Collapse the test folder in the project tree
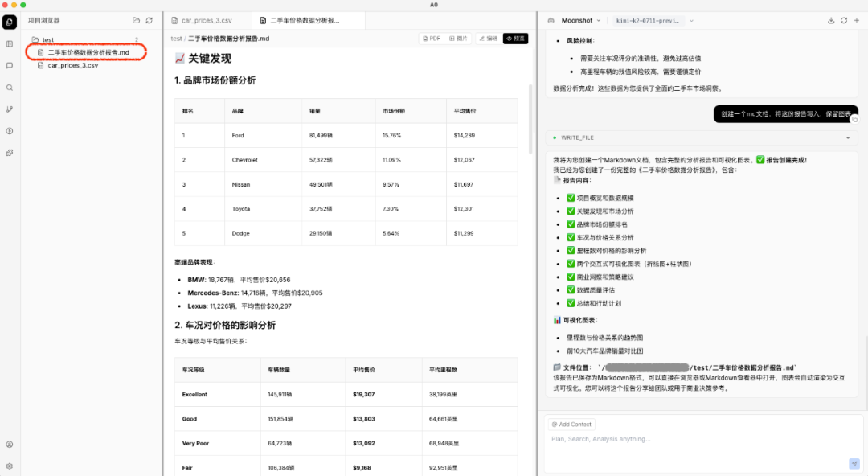This screenshot has height=476, width=868. pos(48,40)
